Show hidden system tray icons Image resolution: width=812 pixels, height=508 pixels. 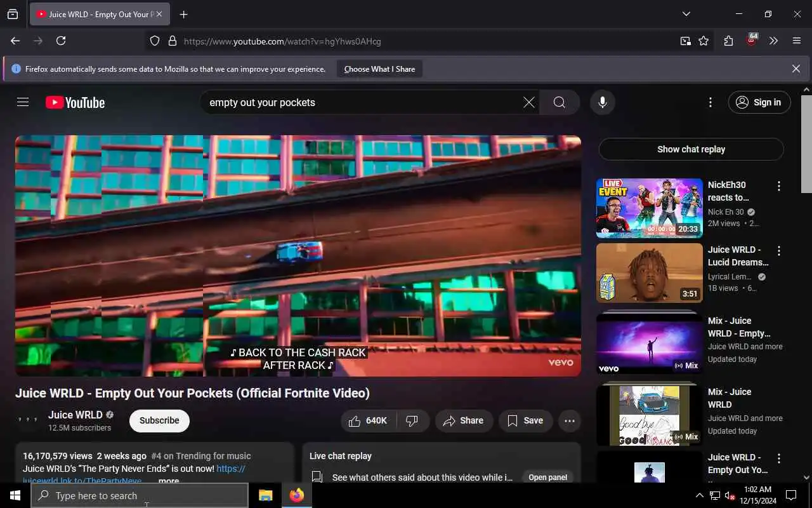(700, 495)
